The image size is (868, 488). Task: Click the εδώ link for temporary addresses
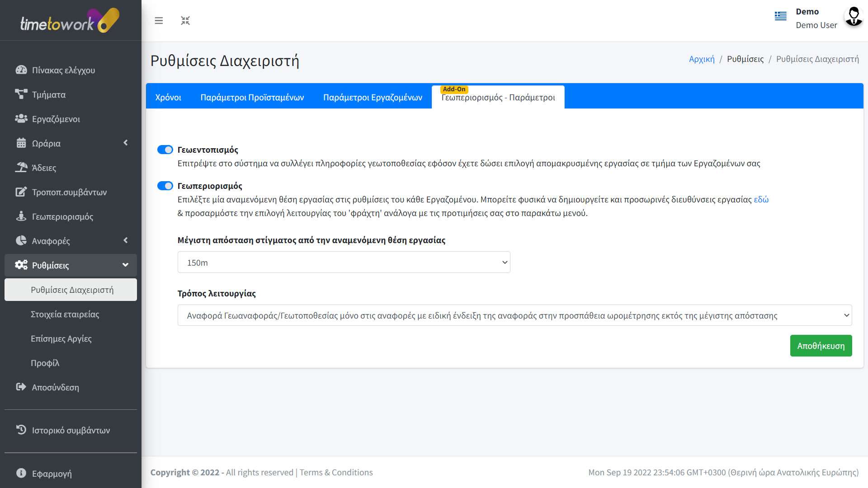point(761,199)
